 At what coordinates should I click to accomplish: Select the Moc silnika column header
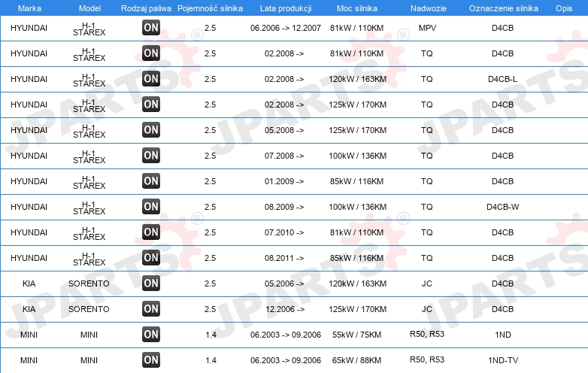357,8
